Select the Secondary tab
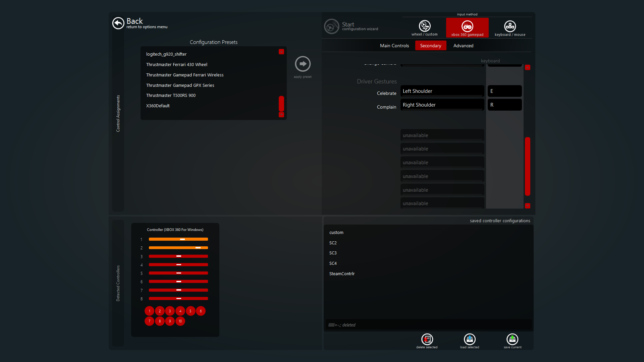This screenshot has height=362, width=644. [430, 46]
